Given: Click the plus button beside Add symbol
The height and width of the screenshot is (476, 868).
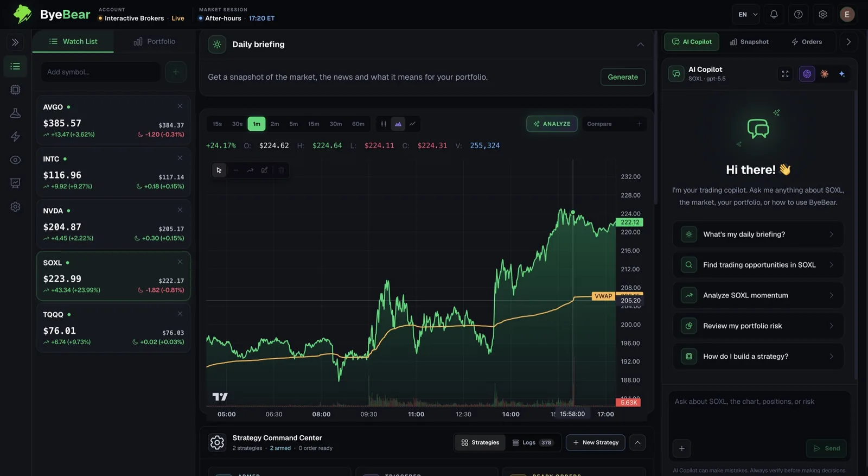Looking at the screenshot, I should (175, 72).
